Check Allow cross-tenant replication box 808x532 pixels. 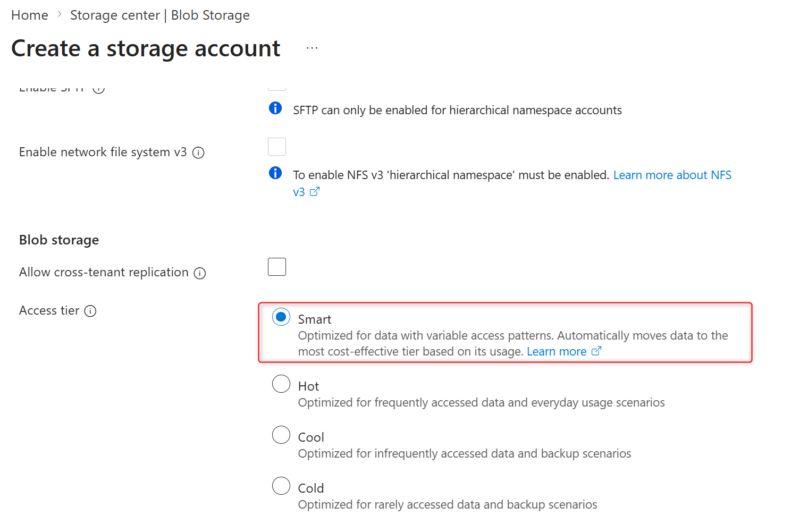pyautogui.click(x=277, y=267)
